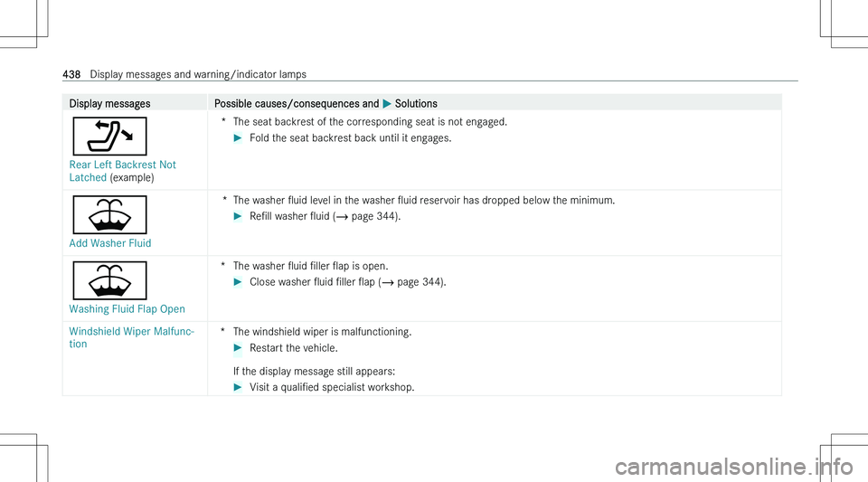868x482 pixels.
Task: Click 'Possible causes/consequences and Solutions' column header
Action: [325, 103]
